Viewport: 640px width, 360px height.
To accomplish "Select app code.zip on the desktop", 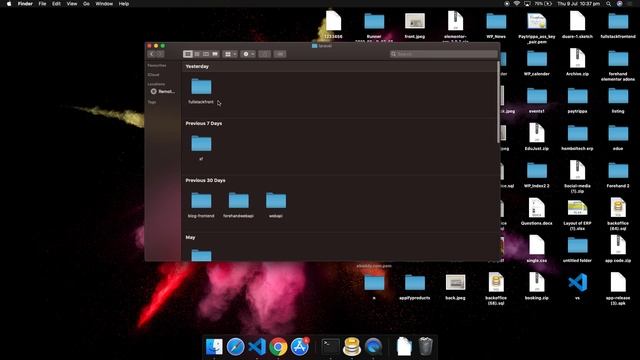I will (618, 249).
